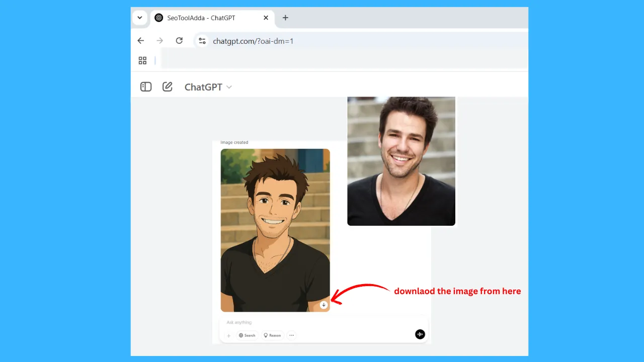The height and width of the screenshot is (362, 644).
Task: Select the generated anime portrait thumbnail
Action: point(275,230)
